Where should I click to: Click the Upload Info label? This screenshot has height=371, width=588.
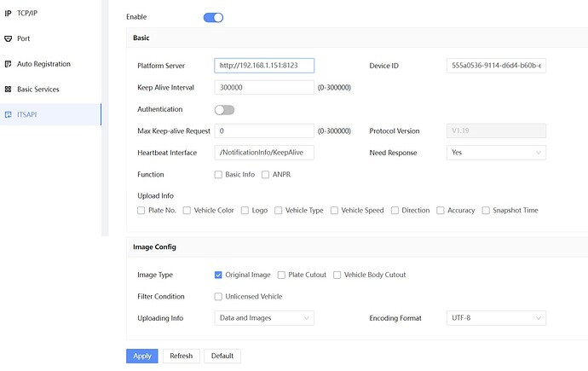pos(155,196)
